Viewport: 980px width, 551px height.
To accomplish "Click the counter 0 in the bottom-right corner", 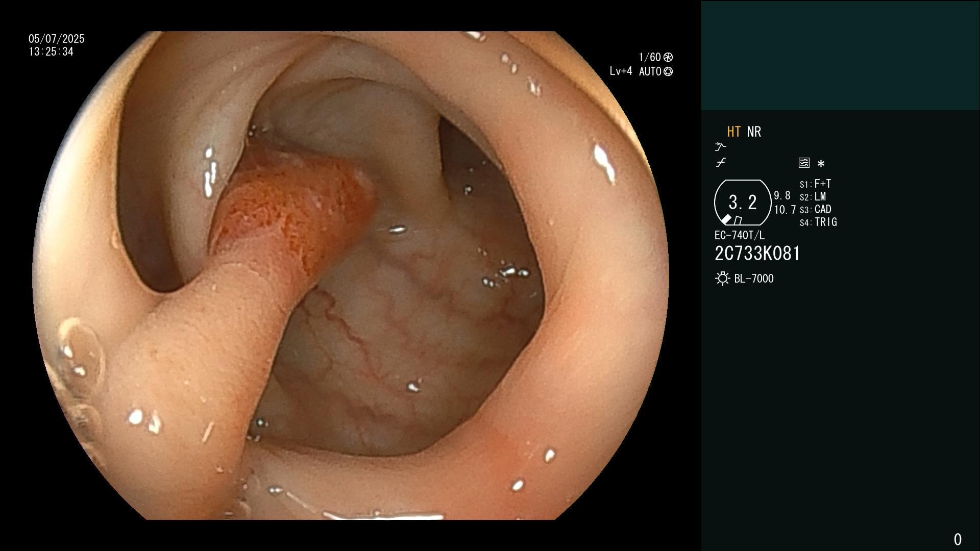I will click(958, 539).
